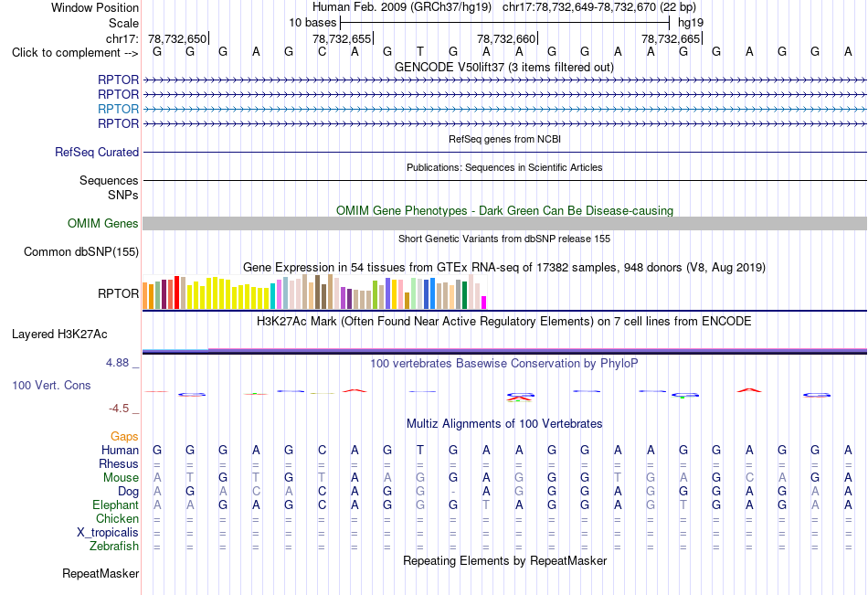The image size is (868, 595).
Task: Click the Dog species label
Action: pyautogui.click(x=128, y=492)
